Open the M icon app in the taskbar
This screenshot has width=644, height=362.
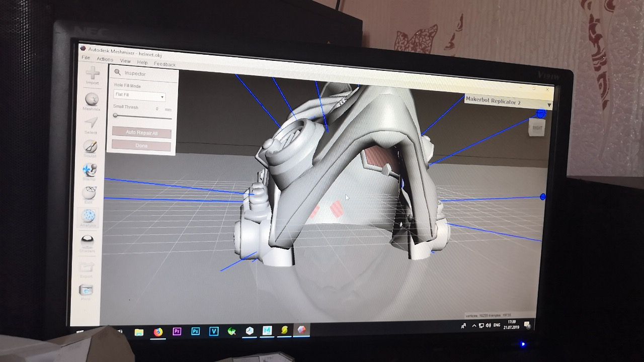[x=267, y=330]
